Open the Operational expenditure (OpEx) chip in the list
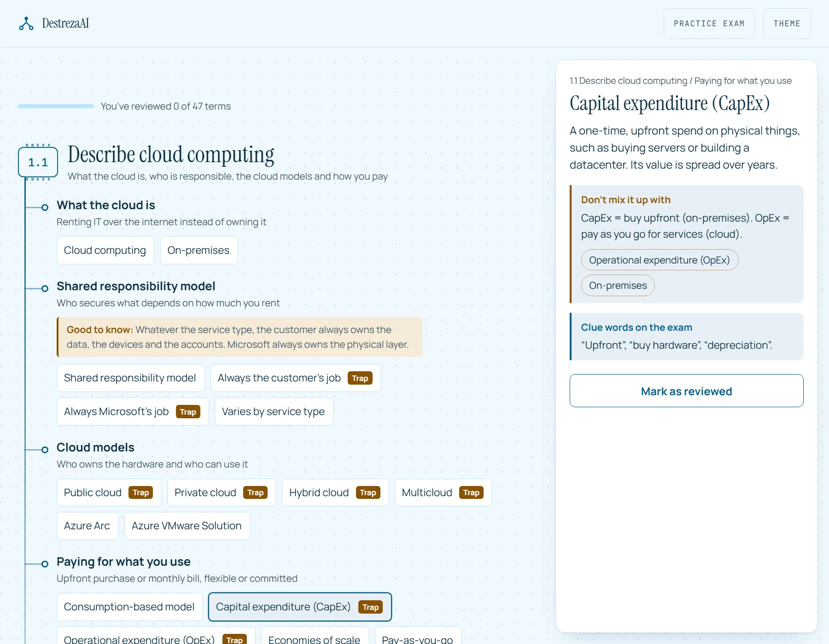The image size is (829, 644). click(x=156, y=636)
